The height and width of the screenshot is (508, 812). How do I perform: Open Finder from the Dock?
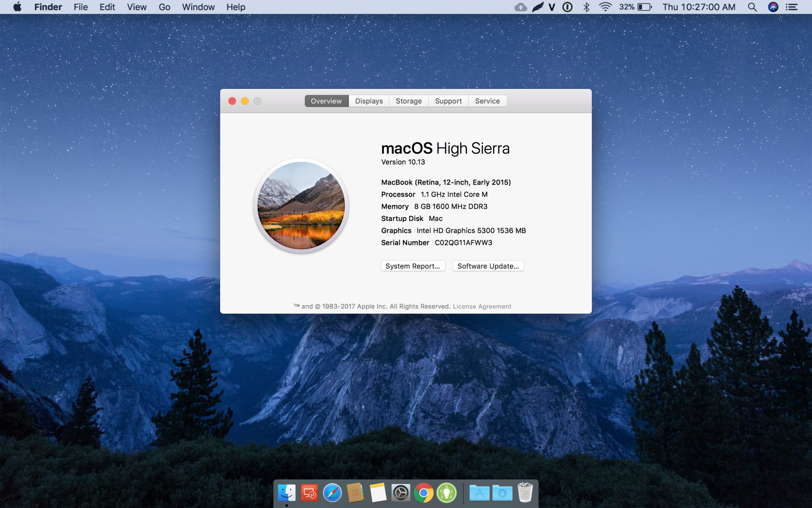coord(287,493)
